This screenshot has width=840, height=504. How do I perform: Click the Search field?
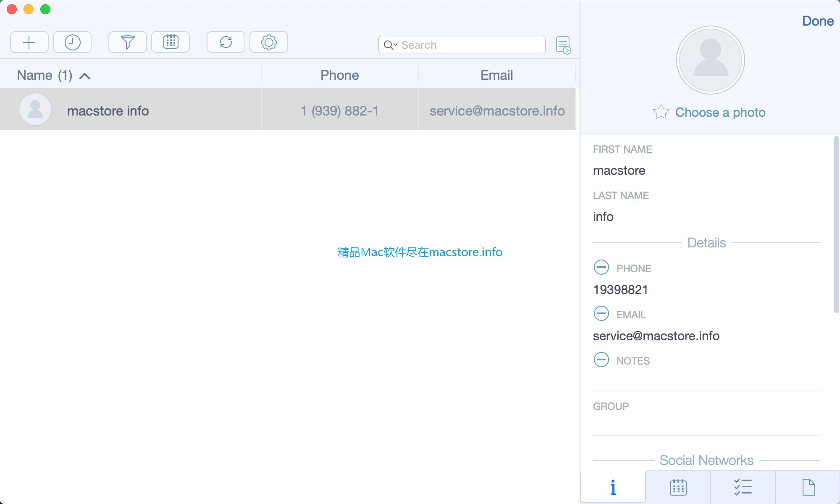tap(462, 45)
